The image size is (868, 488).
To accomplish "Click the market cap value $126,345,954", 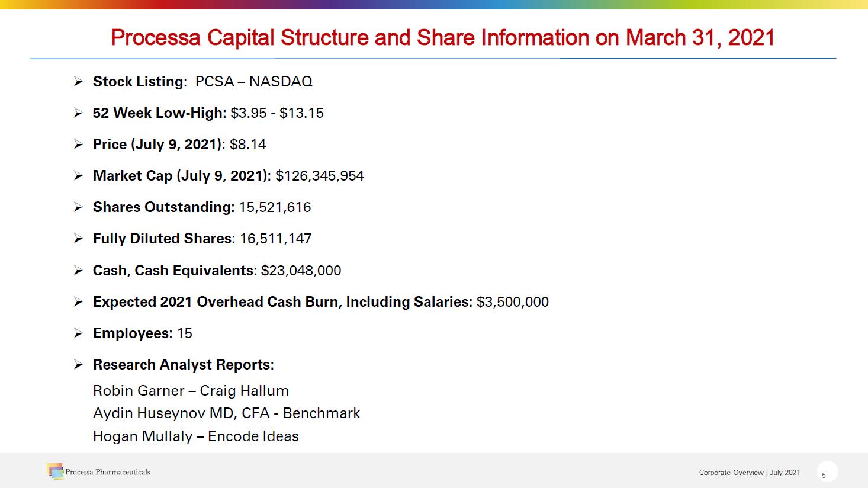I will point(320,176).
